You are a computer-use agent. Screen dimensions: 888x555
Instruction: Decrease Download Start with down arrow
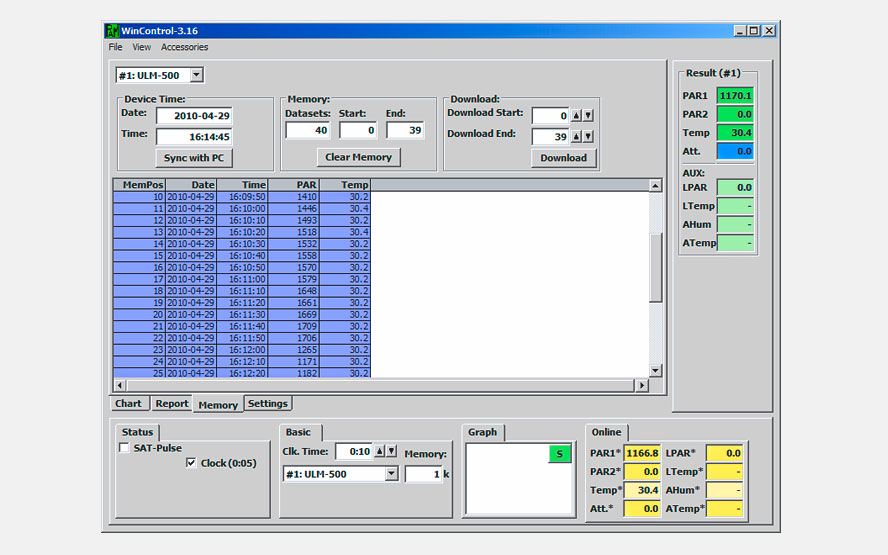pos(588,116)
